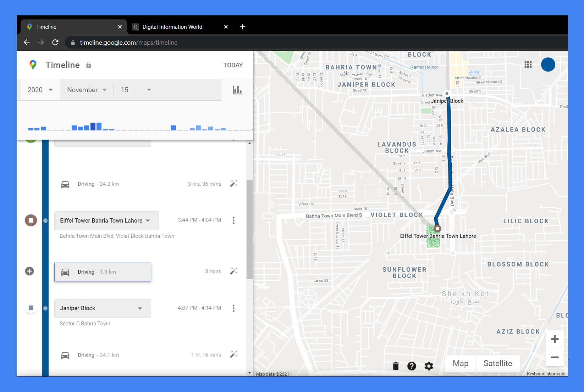Screen dimensions: 584x392
Task: Click the 3 hrs, 36 mins duration
Action: pos(204,184)
